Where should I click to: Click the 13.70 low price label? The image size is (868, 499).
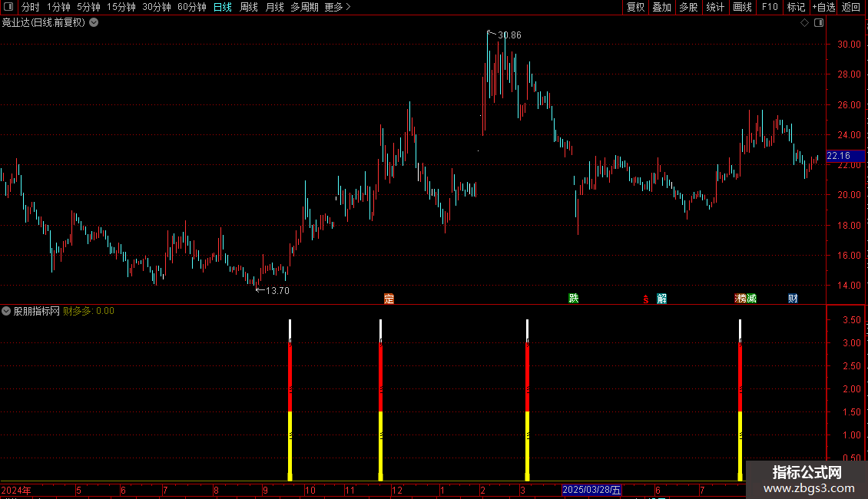(277, 291)
